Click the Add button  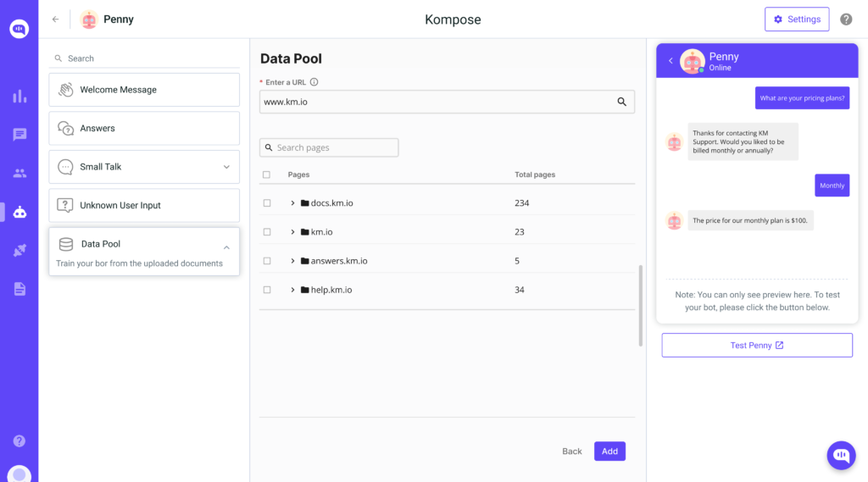click(x=609, y=451)
